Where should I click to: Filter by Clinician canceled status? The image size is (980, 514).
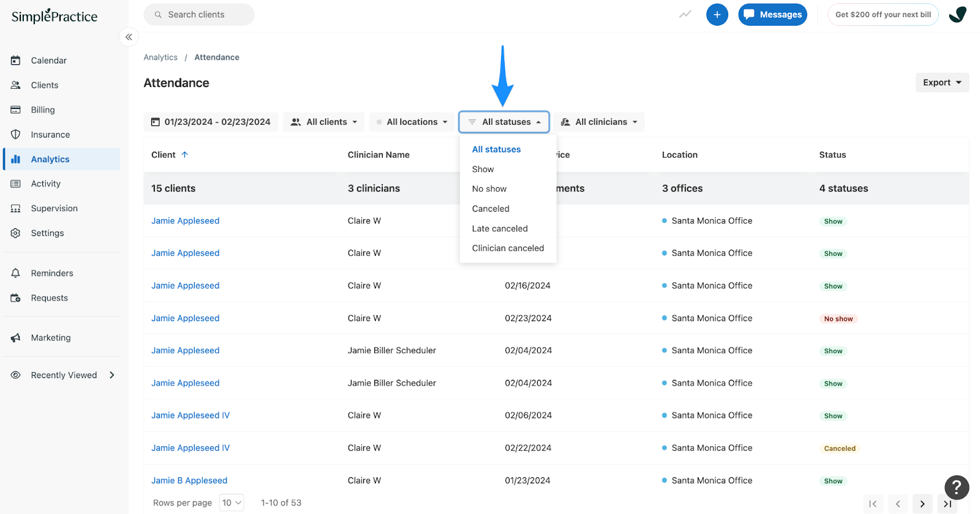coord(508,248)
